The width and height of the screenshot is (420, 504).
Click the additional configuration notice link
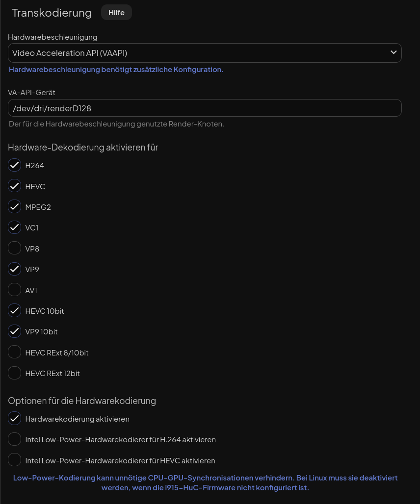point(116,70)
